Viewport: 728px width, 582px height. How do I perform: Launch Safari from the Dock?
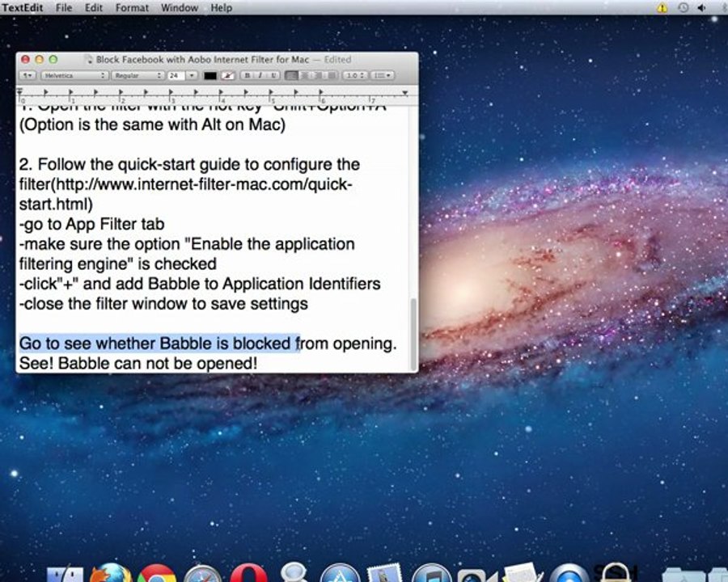coord(202,574)
